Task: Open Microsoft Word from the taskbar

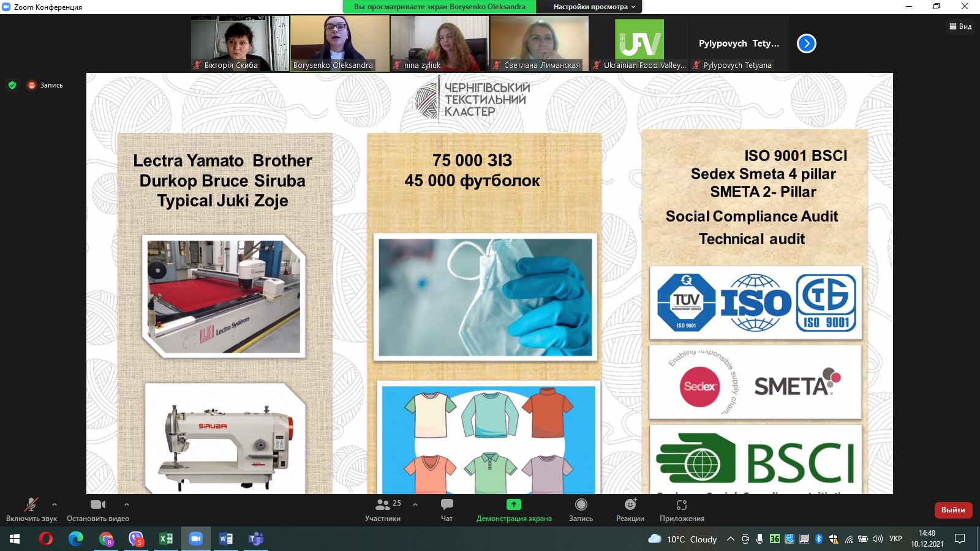Action: pyautogui.click(x=225, y=539)
